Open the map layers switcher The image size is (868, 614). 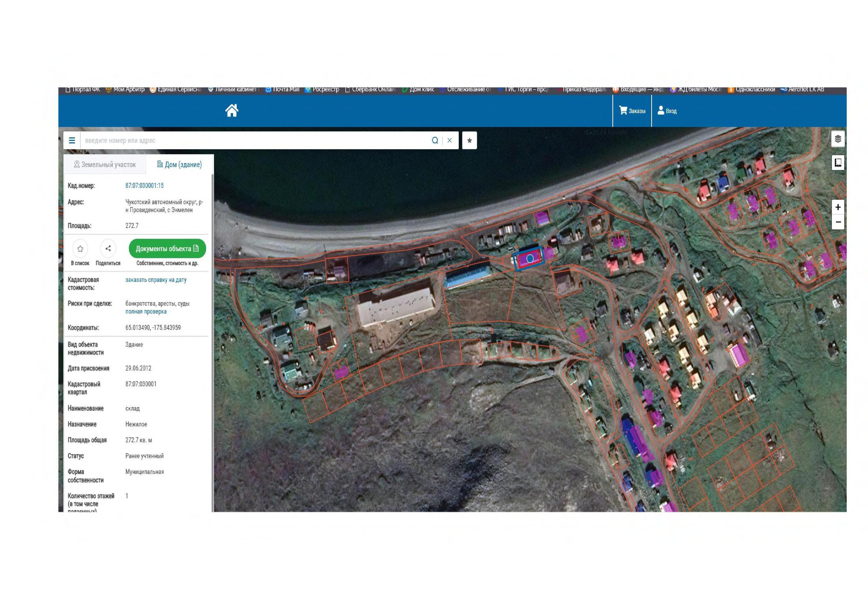coord(838,139)
